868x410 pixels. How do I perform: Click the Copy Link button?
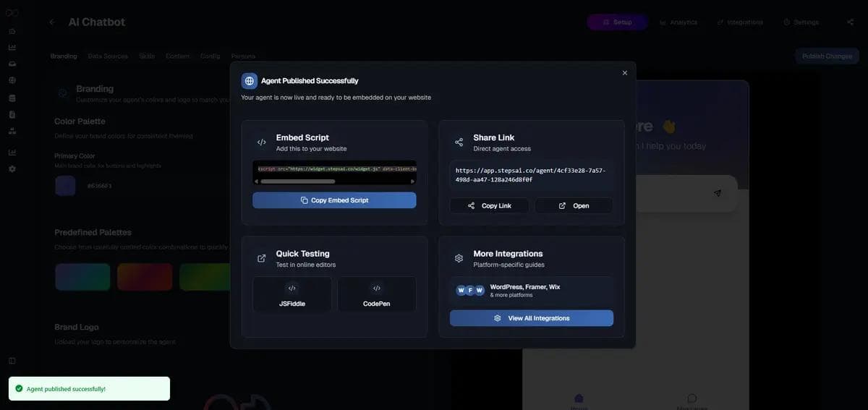click(x=489, y=206)
